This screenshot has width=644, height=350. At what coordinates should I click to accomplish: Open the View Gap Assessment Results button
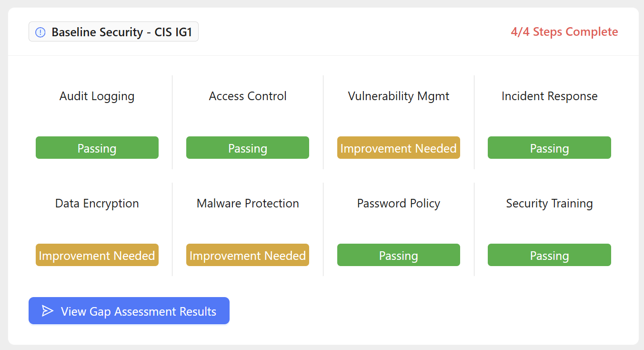click(129, 311)
